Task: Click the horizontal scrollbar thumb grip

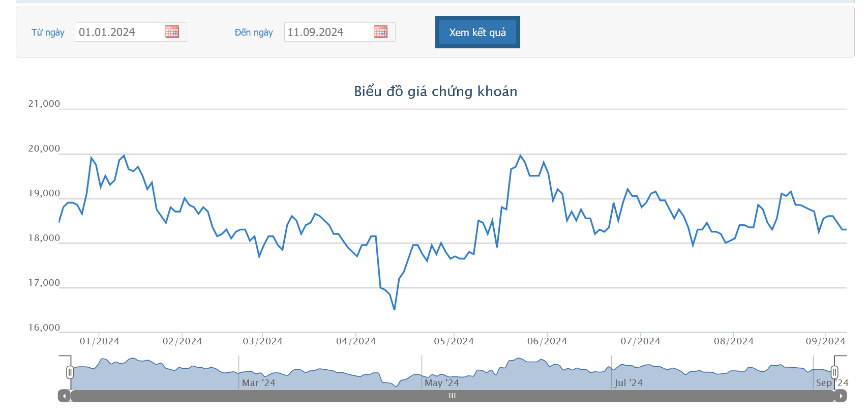Action: click(452, 396)
